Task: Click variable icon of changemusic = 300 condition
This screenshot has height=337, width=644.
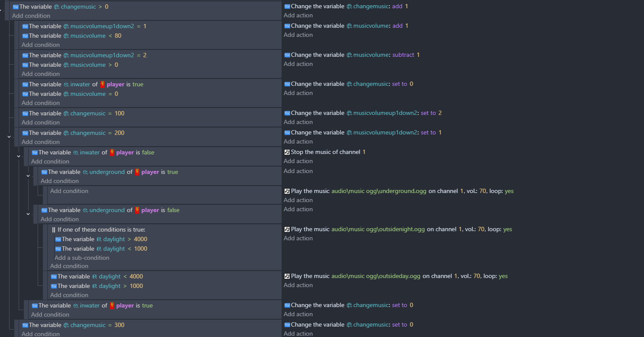Action: (x=25, y=325)
